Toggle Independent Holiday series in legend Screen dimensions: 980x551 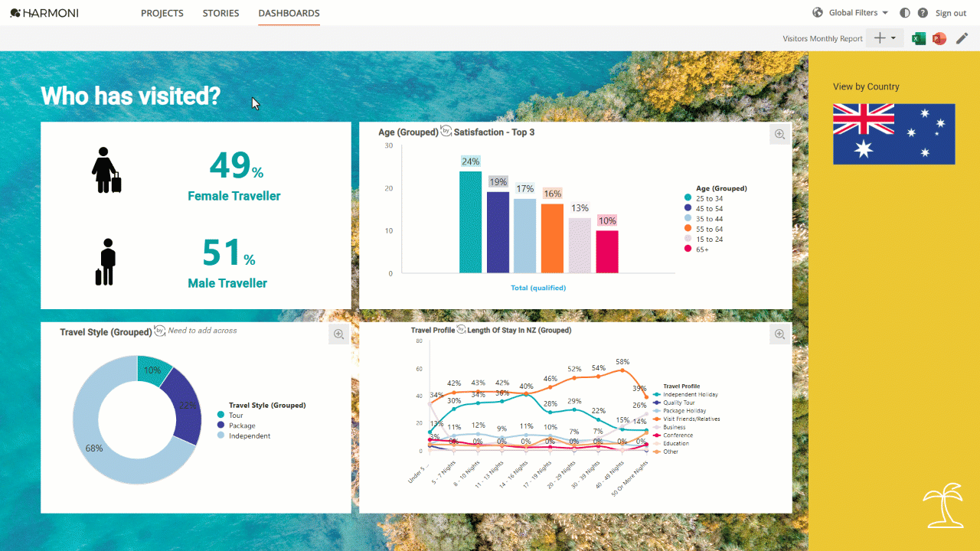click(x=684, y=395)
